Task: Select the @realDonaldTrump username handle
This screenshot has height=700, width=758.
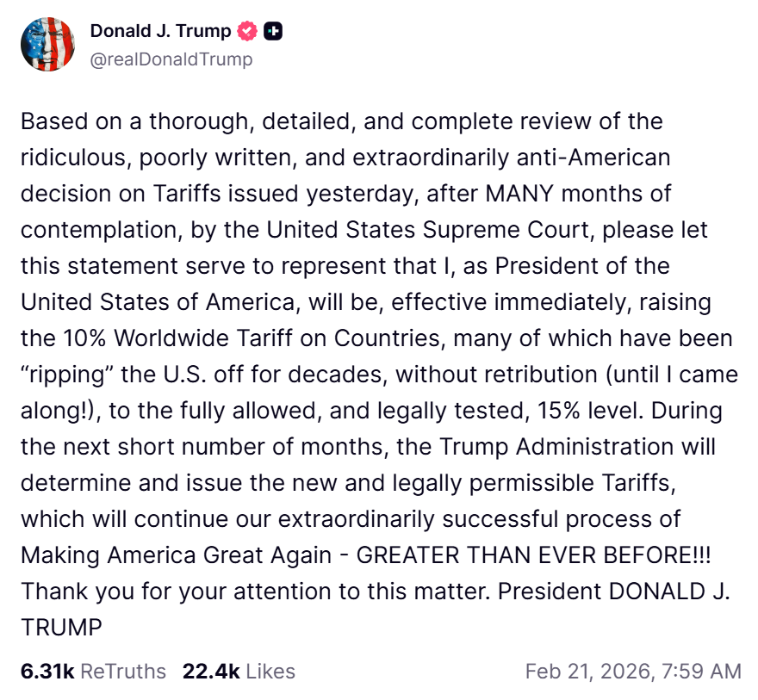Action: click(170, 59)
